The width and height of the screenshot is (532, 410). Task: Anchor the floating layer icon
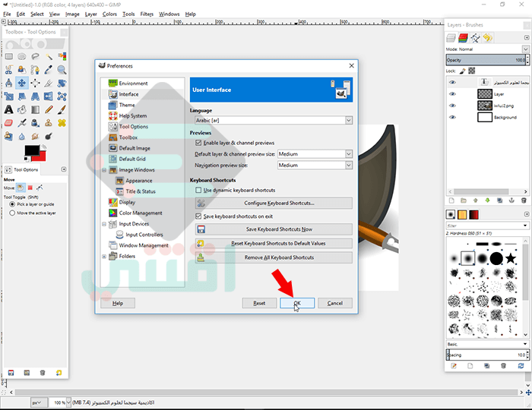pos(511,200)
